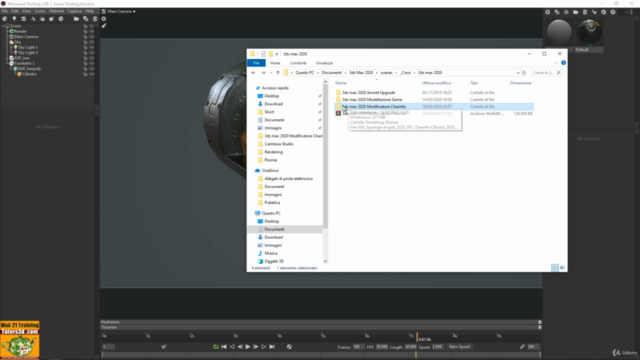Click the new folder icon in scene toolbar
Image resolution: width=640 pixels, height=360 pixels.
76,19
